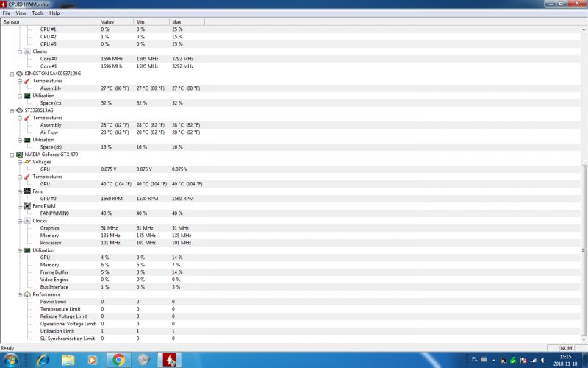Click the Utilization chip icon under NVIDIA
This screenshot has height=368, width=588.
(27, 250)
